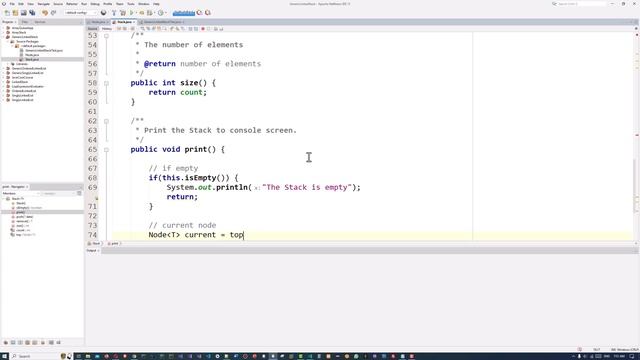The width and height of the screenshot is (640, 360).
Task: Click the print breadcrumb below the editor
Action: [114, 244]
